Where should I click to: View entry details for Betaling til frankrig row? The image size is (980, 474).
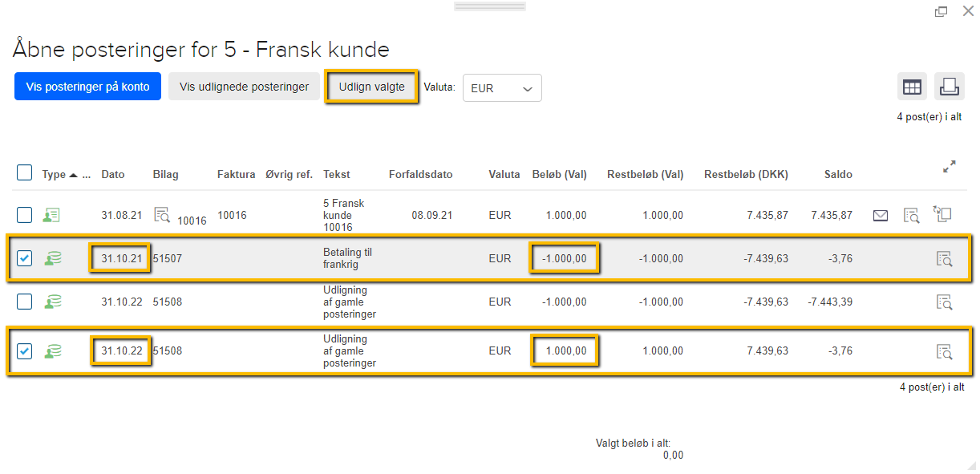943,258
